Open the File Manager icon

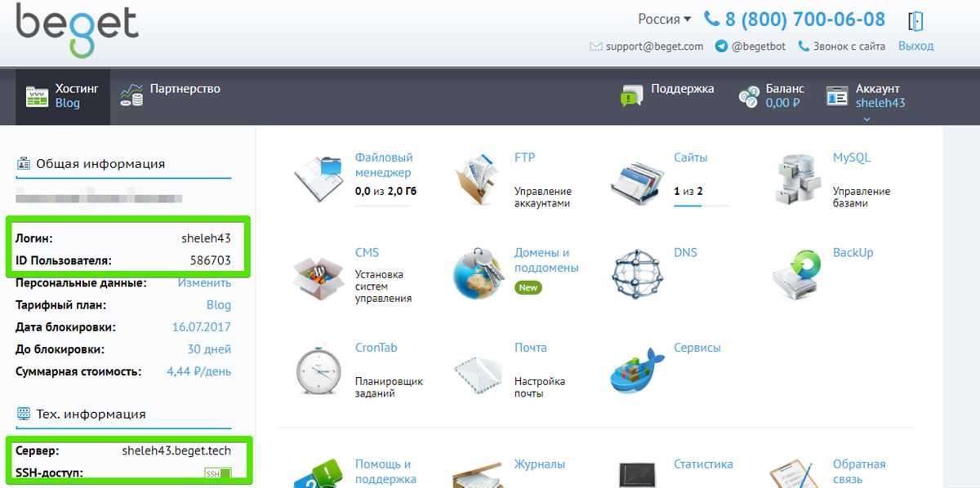319,179
